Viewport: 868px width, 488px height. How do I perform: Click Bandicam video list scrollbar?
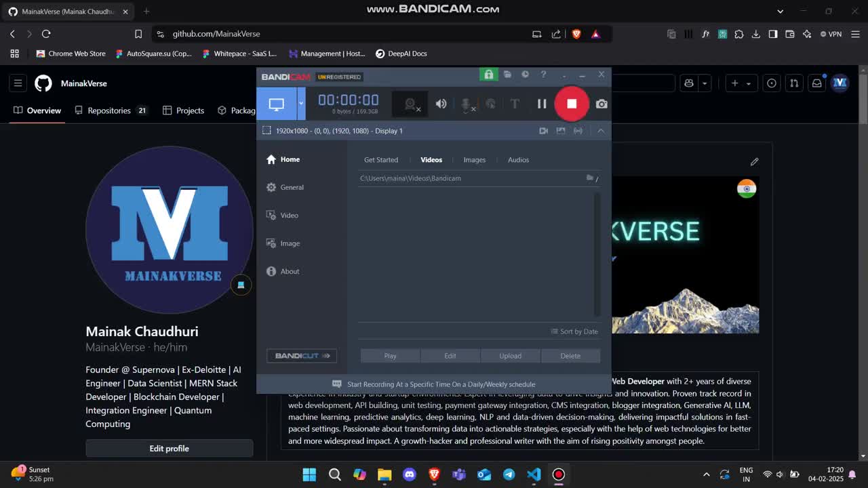point(597,254)
